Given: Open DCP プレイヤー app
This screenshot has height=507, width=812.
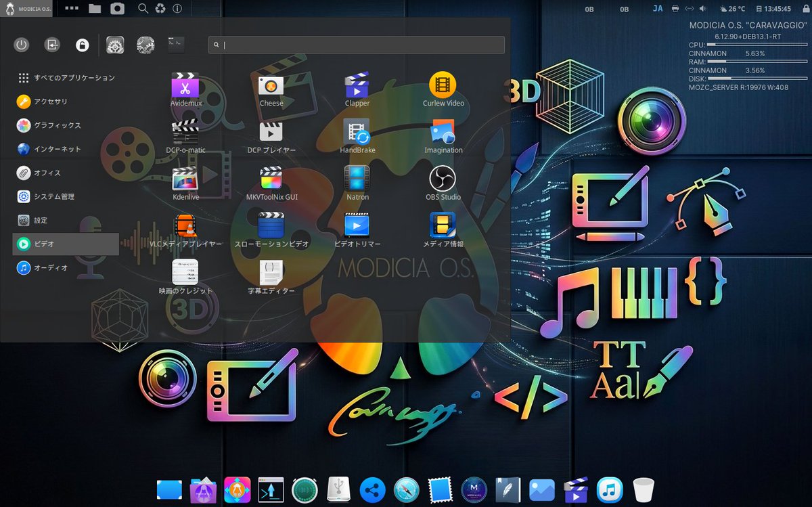Looking at the screenshot, I should 271,137.
